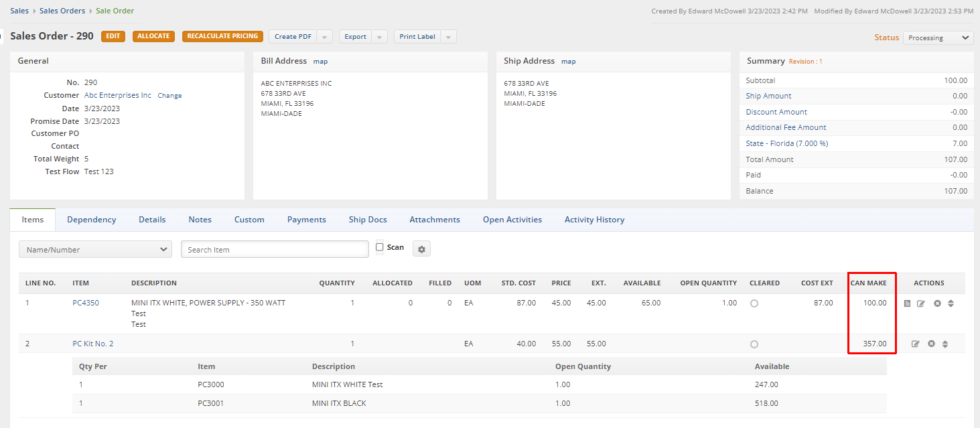This screenshot has width=980, height=428.
Task: Select the Cleared radio for PC Kit No. 2
Action: (754, 344)
